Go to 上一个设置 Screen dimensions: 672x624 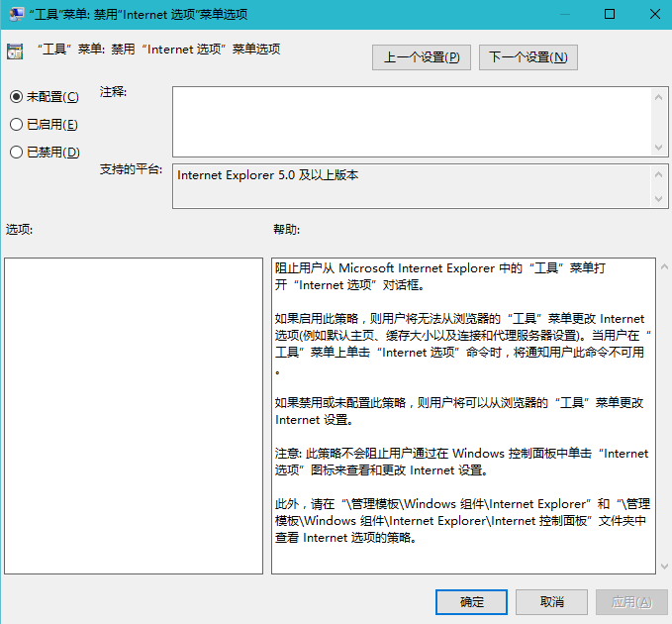[x=422, y=56]
